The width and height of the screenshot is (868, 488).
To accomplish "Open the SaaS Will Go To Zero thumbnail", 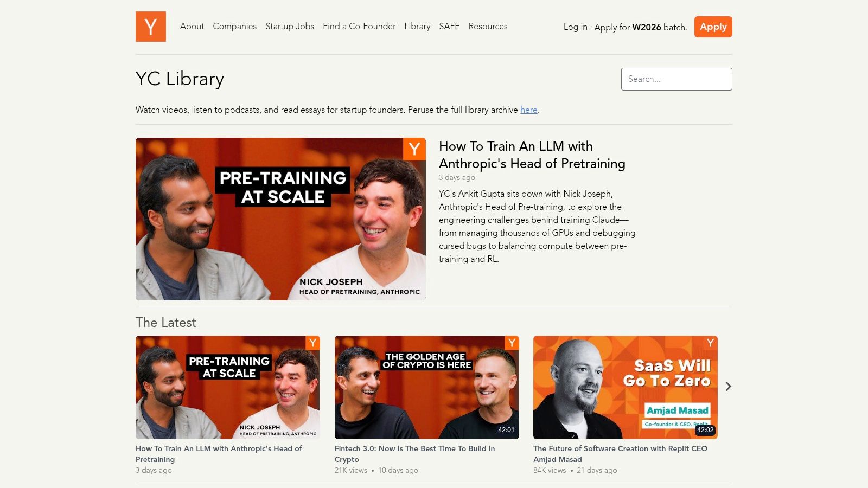I will 625,387.
